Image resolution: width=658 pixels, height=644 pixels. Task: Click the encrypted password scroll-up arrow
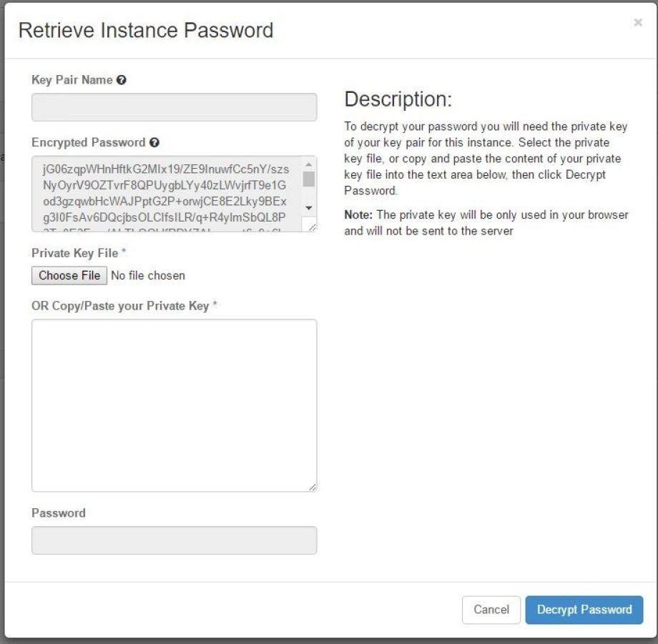[x=309, y=164]
